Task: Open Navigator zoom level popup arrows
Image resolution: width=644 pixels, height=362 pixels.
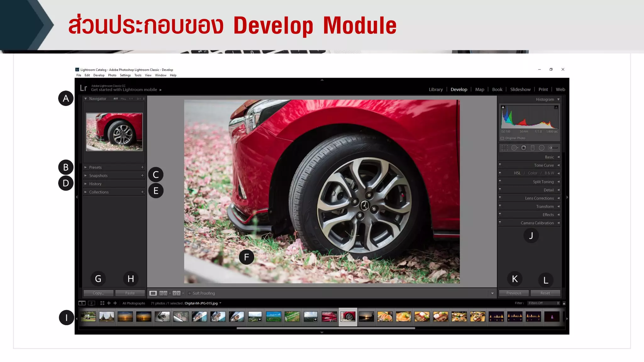Action: 144,99
